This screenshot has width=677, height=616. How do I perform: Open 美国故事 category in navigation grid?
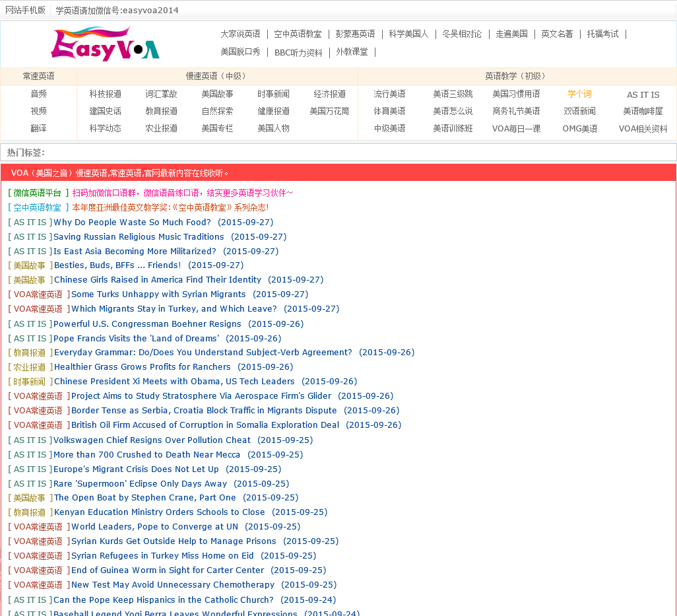coord(218,94)
